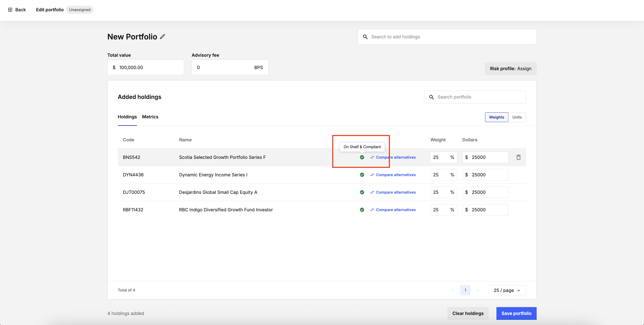Edit the dollars field for DJT00075
Image resolution: width=644 pixels, height=325 pixels.
pyautogui.click(x=485, y=192)
